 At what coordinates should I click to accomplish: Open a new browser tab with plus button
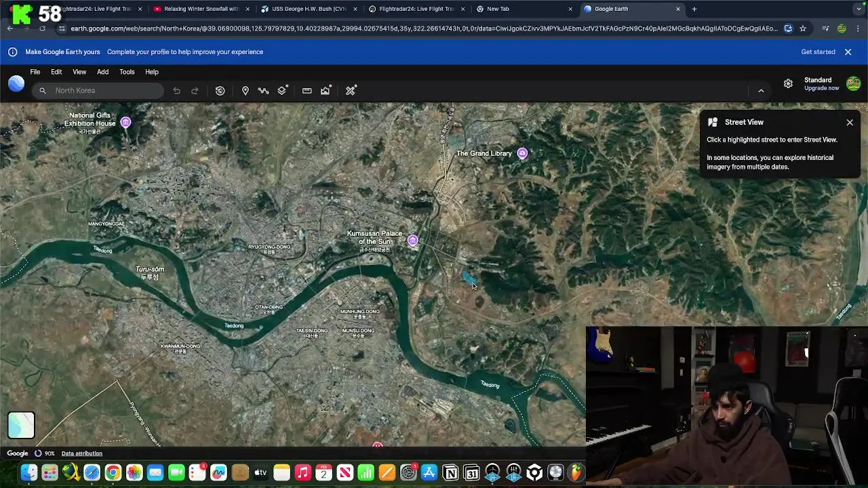click(694, 9)
